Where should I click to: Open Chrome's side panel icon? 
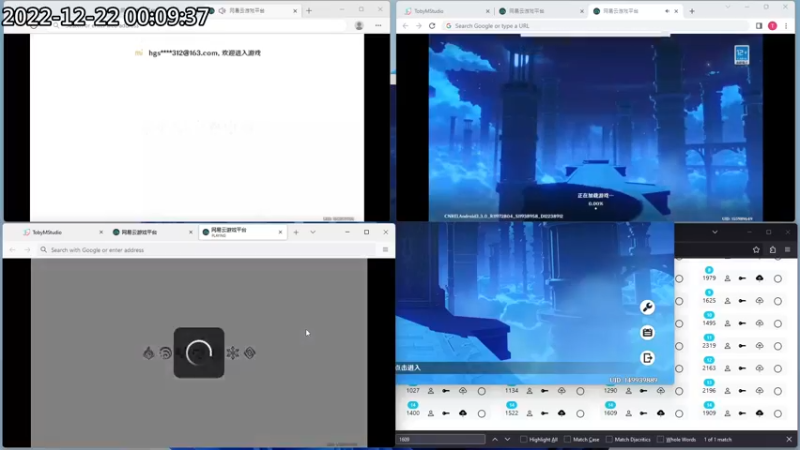pos(759,26)
